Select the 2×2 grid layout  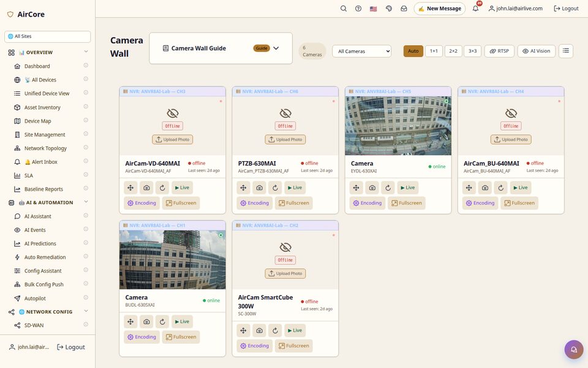(x=453, y=51)
